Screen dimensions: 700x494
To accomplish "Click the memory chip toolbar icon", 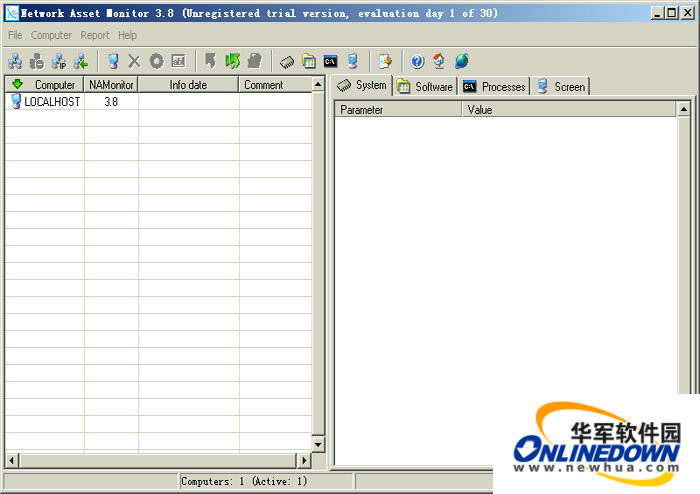I will [x=287, y=62].
